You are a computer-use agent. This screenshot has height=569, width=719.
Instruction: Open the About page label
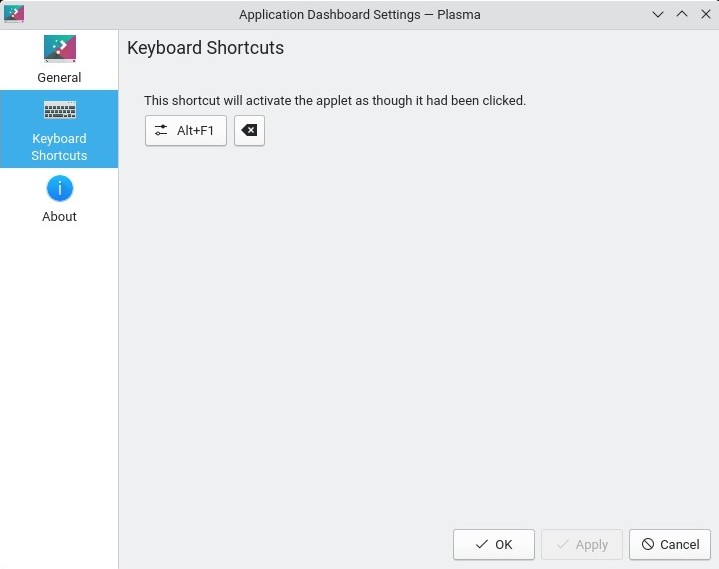pyautogui.click(x=59, y=217)
